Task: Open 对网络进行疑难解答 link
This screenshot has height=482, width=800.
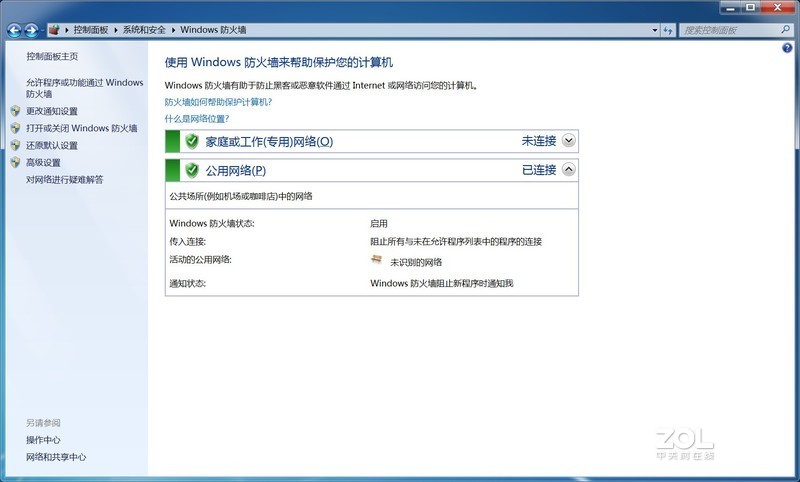Action: click(64, 180)
